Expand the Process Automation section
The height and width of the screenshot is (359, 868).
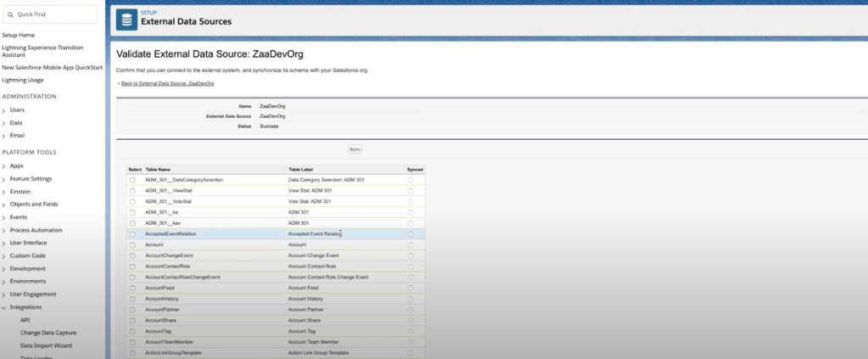coord(4,230)
